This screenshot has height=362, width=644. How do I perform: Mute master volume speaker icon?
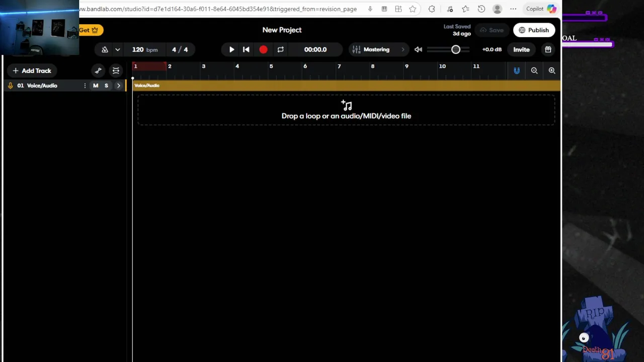(x=418, y=50)
